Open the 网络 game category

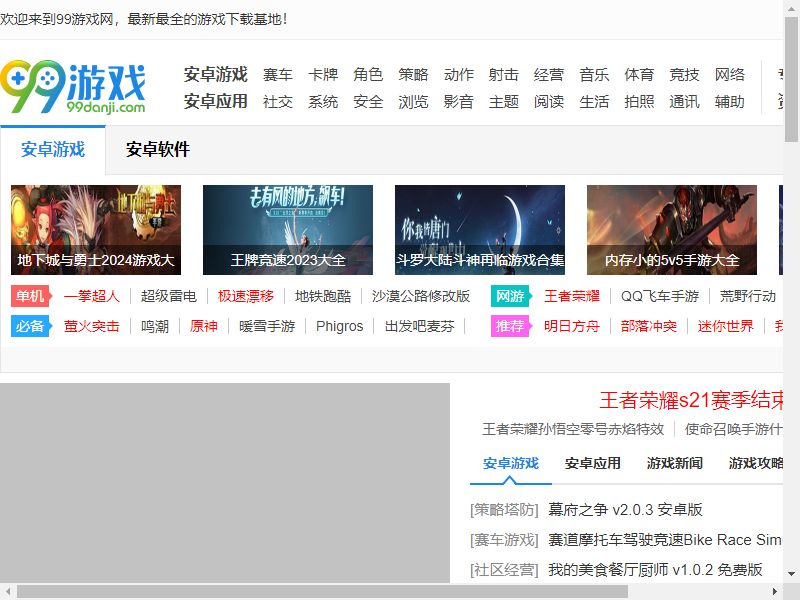tap(730, 75)
